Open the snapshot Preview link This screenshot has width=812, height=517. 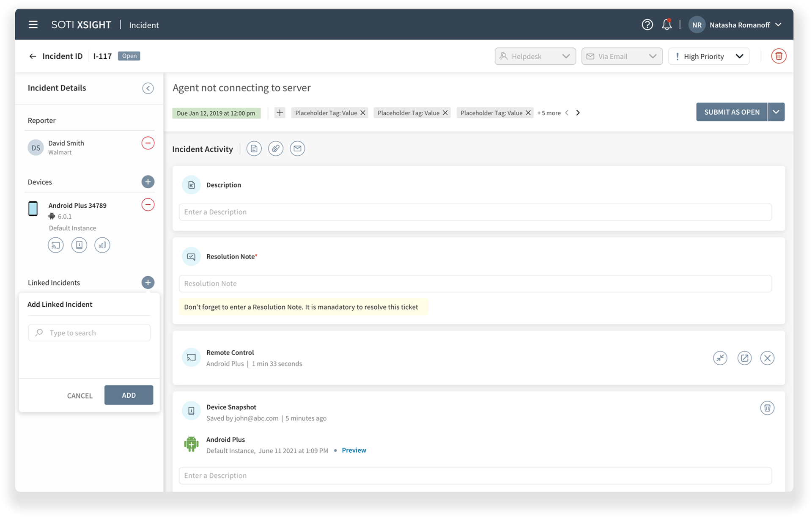tap(354, 450)
